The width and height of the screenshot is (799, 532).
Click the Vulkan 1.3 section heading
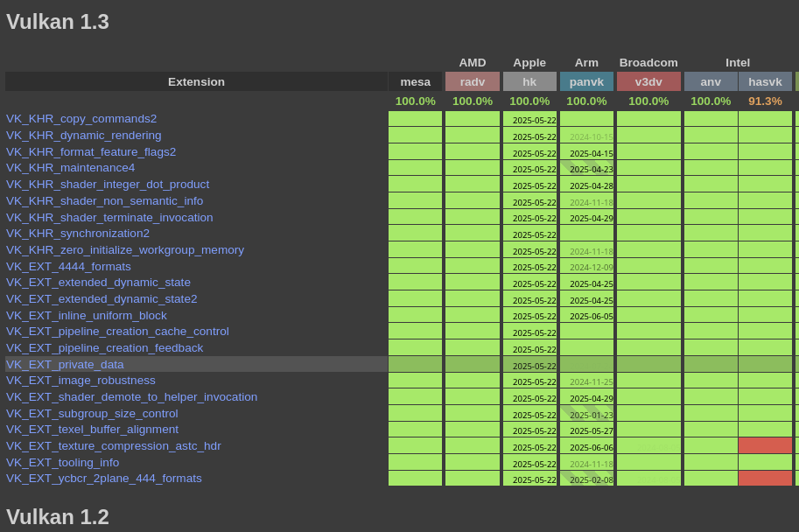(58, 22)
